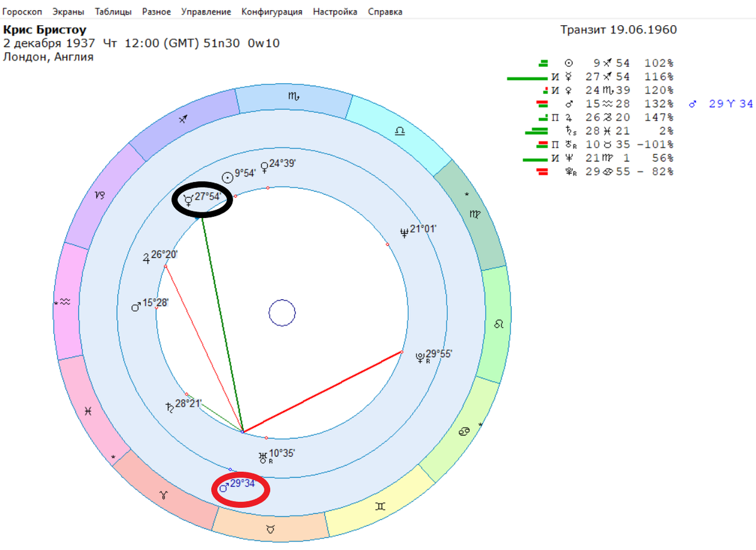Select the Aries sign segment on the zodiac ring
756x550 pixels.
164,496
